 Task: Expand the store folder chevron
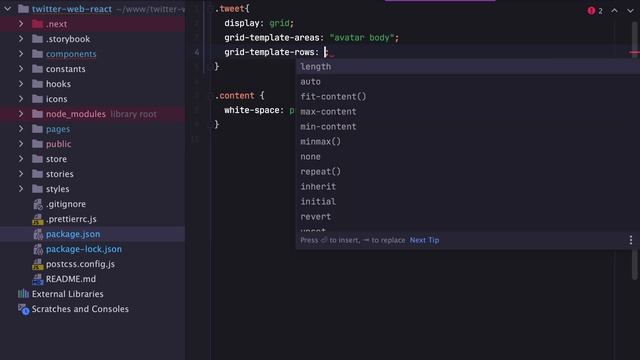coord(20,159)
